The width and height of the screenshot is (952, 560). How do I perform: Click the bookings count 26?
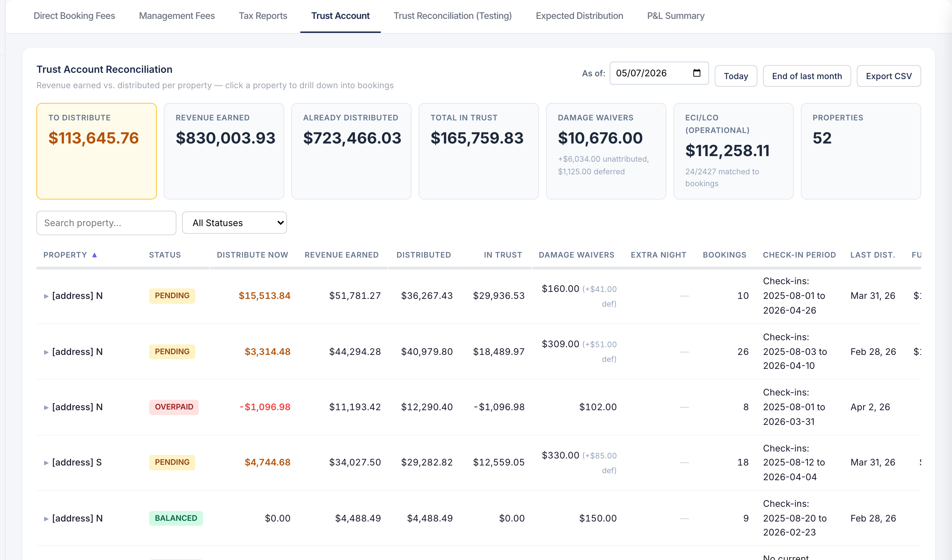(x=743, y=352)
